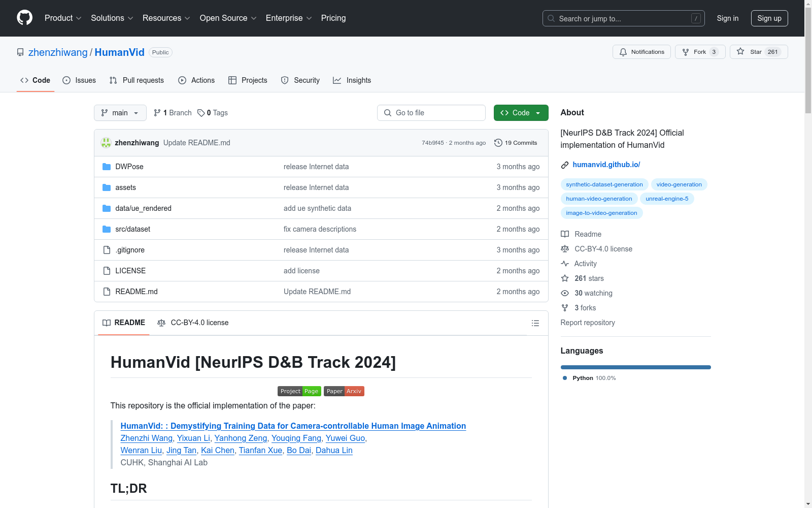Image resolution: width=812 pixels, height=508 pixels.
Task: Open the README outline list icon
Action: [535, 323]
